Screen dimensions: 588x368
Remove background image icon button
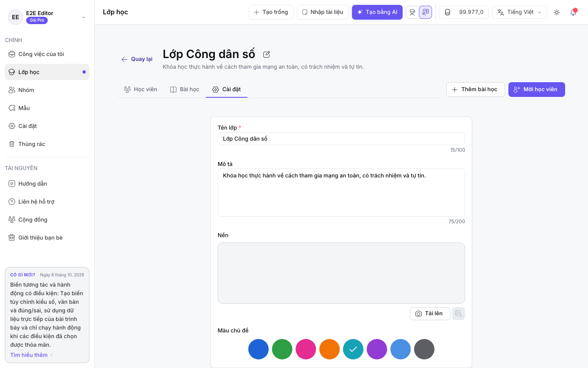(459, 314)
